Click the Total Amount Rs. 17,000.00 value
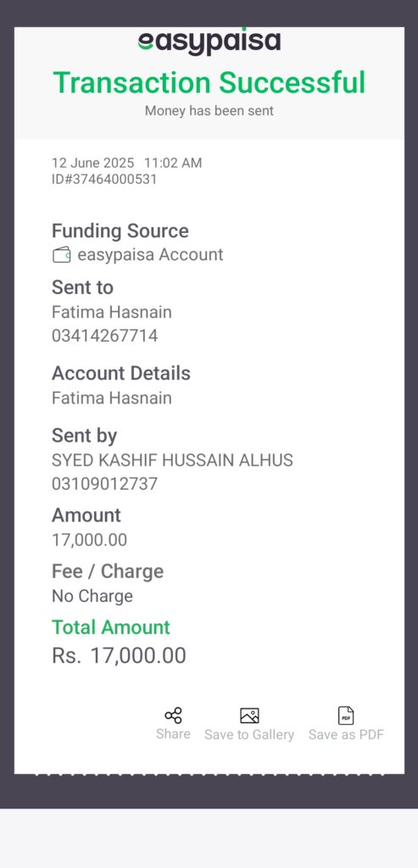 tap(119, 655)
